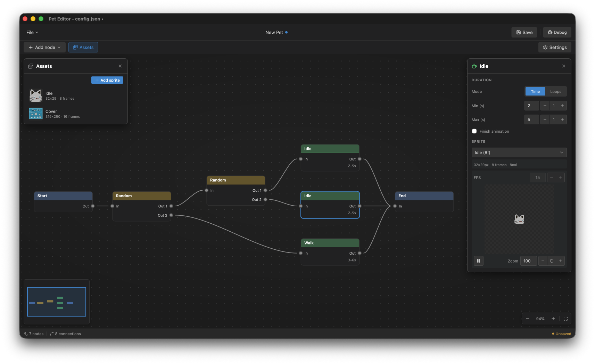Click the Save button
The width and height of the screenshot is (595, 364).
[x=524, y=32]
